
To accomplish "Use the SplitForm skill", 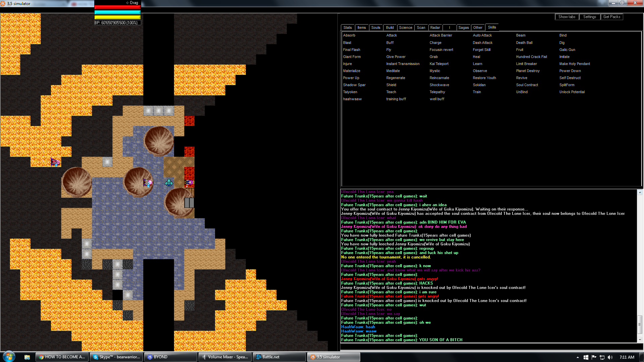I will (x=567, y=85).
